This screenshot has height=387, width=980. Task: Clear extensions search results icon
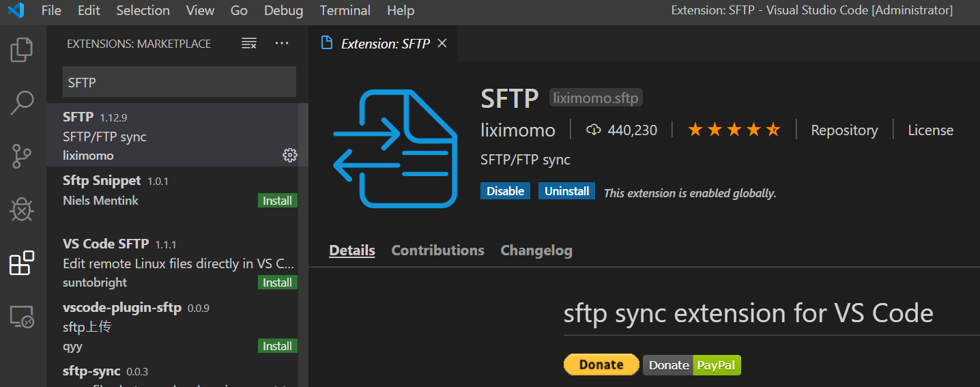tap(249, 44)
